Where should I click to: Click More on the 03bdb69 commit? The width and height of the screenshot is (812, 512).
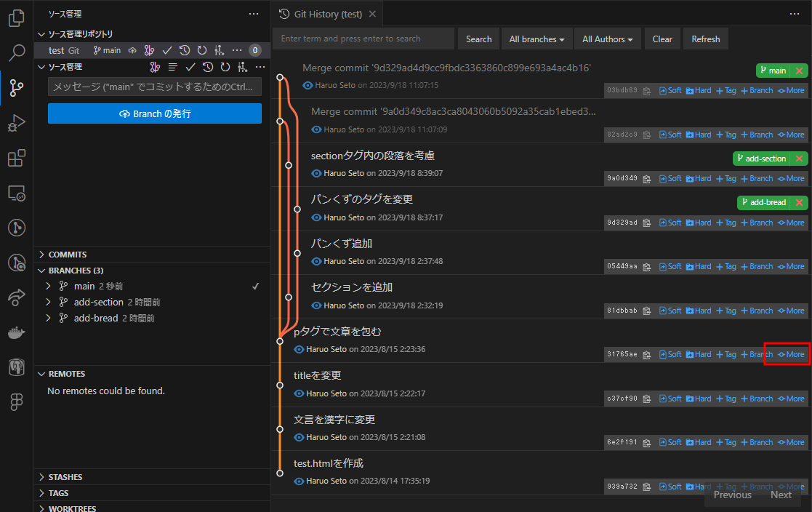pyautogui.click(x=792, y=91)
